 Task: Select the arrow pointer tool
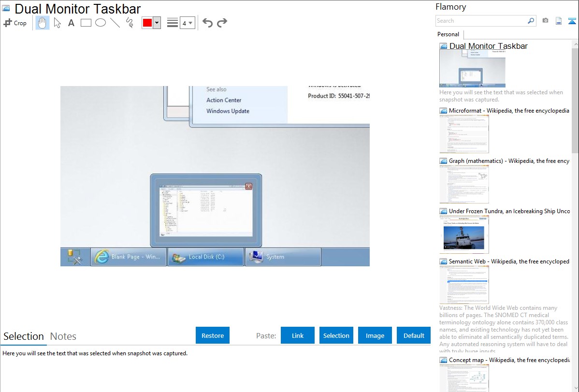57,23
